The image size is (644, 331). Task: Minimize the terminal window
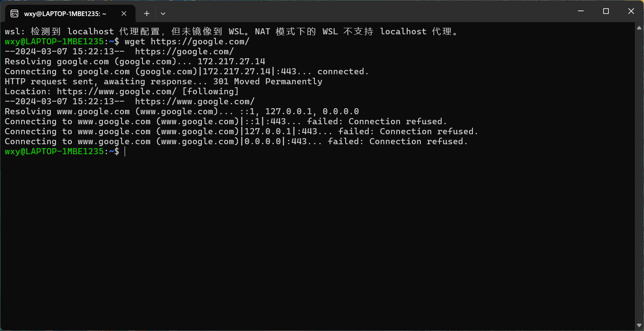[x=581, y=11]
